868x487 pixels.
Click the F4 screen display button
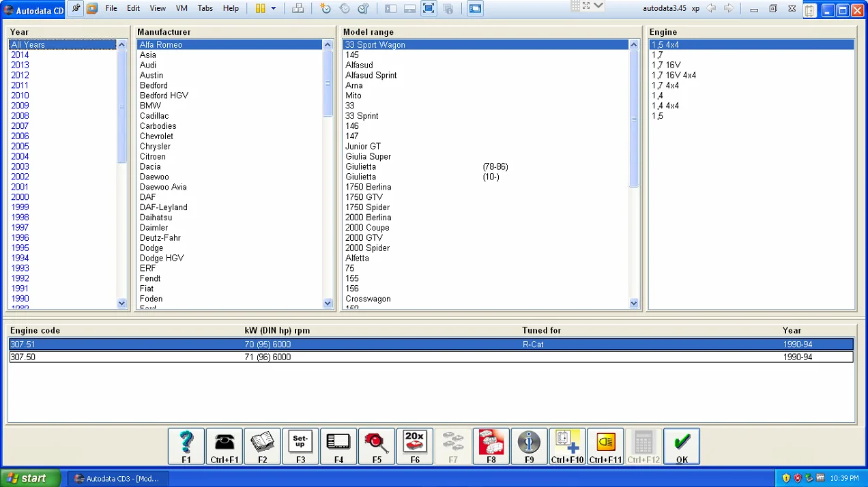point(338,447)
